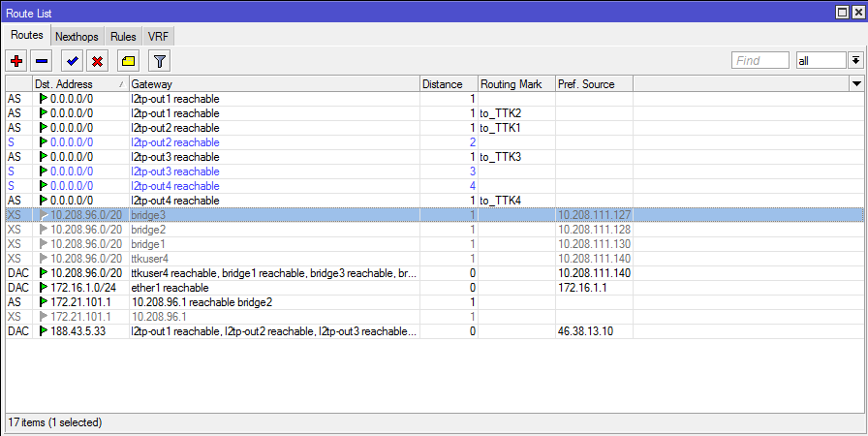The height and width of the screenshot is (436, 868).
Task: Switch to the Nexthops tab
Action: click(76, 36)
